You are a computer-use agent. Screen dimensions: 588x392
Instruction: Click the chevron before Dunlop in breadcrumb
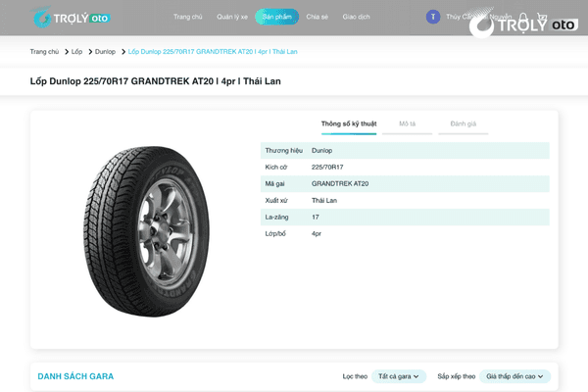click(x=90, y=51)
